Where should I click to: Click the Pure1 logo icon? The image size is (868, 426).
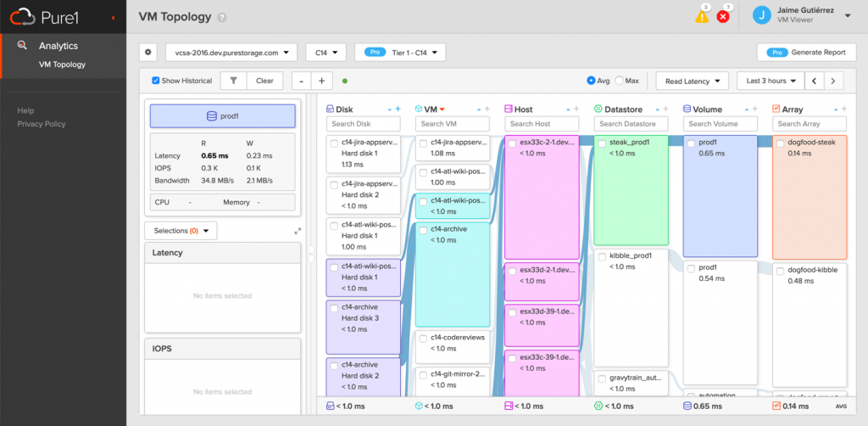pos(23,18)
